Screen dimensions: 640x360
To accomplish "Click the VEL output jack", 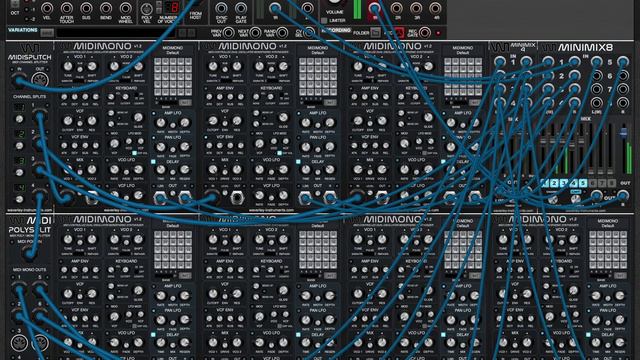I will pos(47,8).
